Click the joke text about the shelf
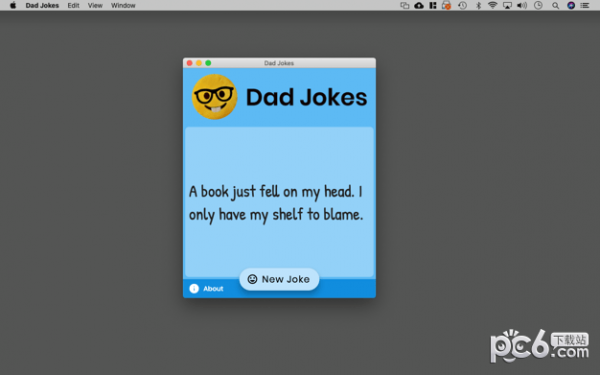 click(x=276, y=203)
